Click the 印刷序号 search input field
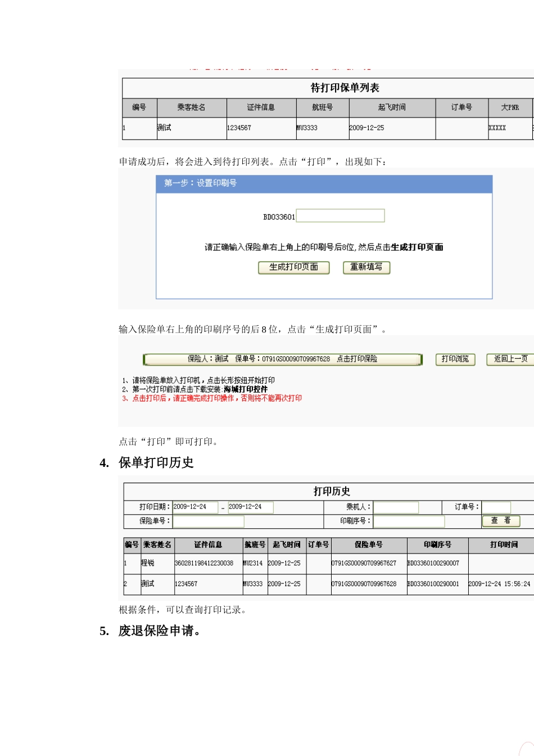The width and height of the screenshot is (534, 756). tap(409, 521)
